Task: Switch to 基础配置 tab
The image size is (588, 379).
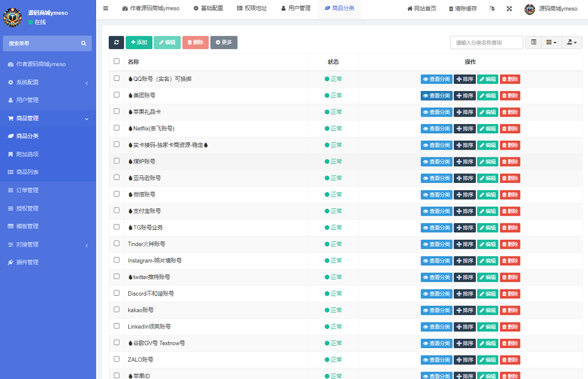Action: [208, 8]
